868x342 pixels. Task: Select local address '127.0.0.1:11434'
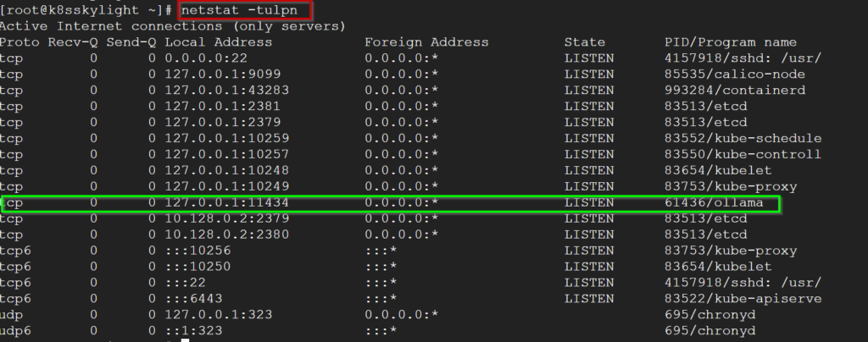227,203
